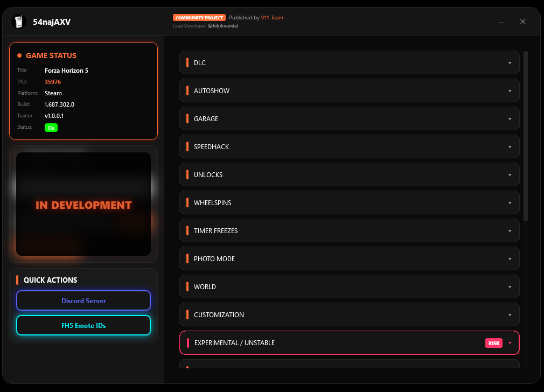Select the AUTOSHOW label
544x392 pixels.
pyautogui.click(x=212, y=91)
